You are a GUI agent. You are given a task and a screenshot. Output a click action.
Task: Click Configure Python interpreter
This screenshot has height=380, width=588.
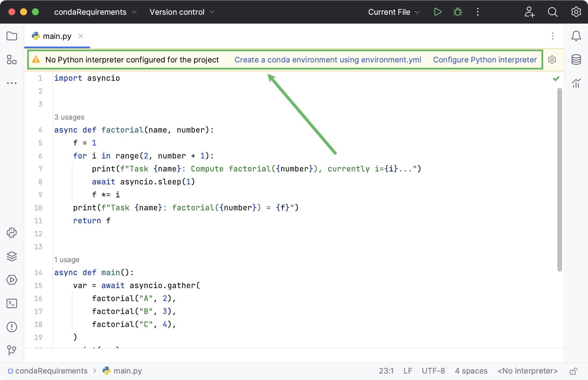pos(485,60)
